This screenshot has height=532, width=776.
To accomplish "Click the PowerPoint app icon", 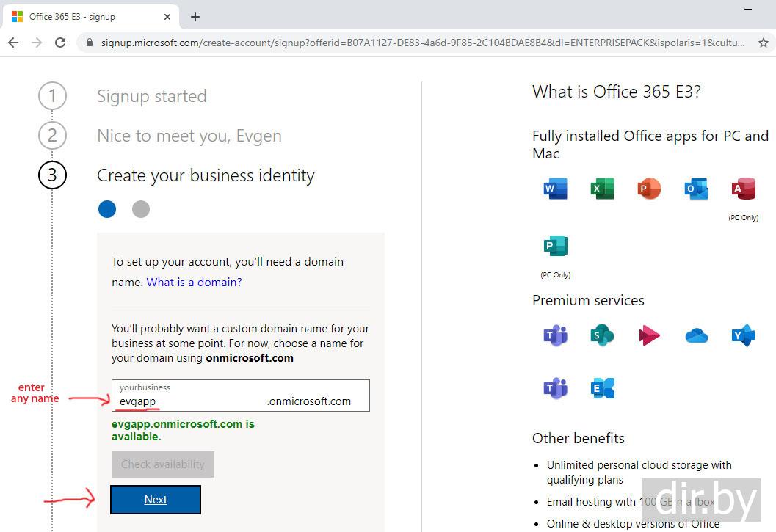I will [649, 189].
